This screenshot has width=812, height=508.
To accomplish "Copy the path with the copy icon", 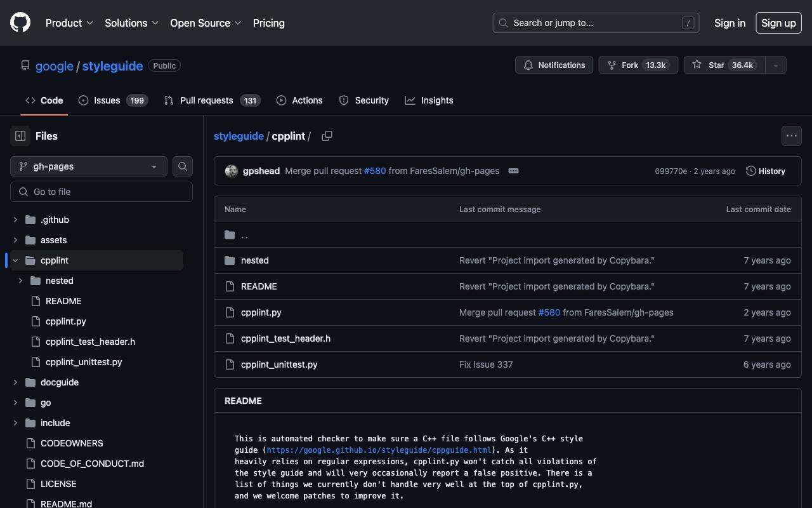I will (327, 136).
